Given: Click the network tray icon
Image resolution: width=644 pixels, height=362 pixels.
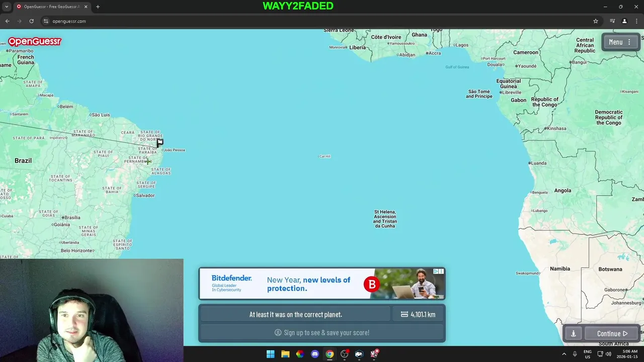Looking at the screenshot, I should coord(600,354).
